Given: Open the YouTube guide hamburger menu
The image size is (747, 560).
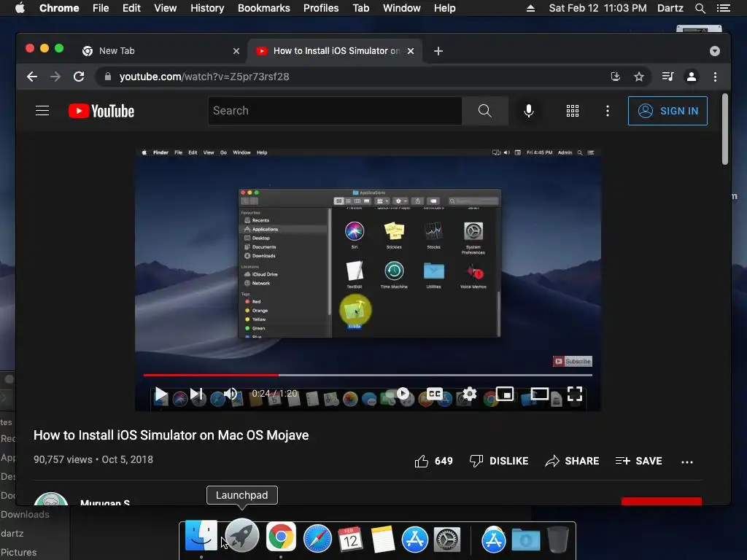Looking at the screenshot, I should pyautogui.click(x=42, y=111).
